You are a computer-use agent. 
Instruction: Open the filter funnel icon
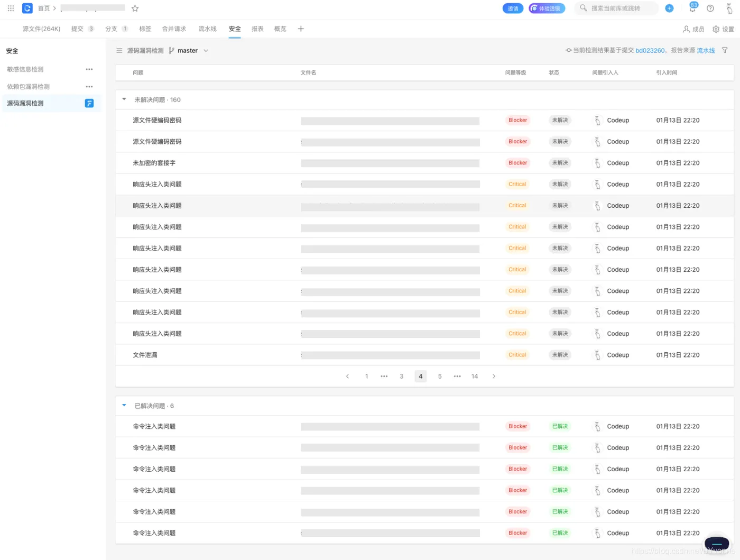click(x=725, y=50)
